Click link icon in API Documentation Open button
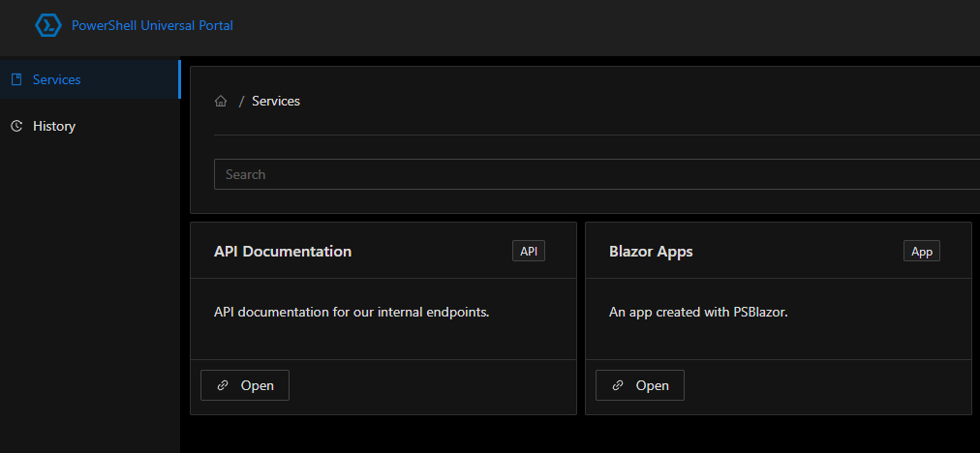The width and height of the screenshot is (980, 453). [223, 385]
